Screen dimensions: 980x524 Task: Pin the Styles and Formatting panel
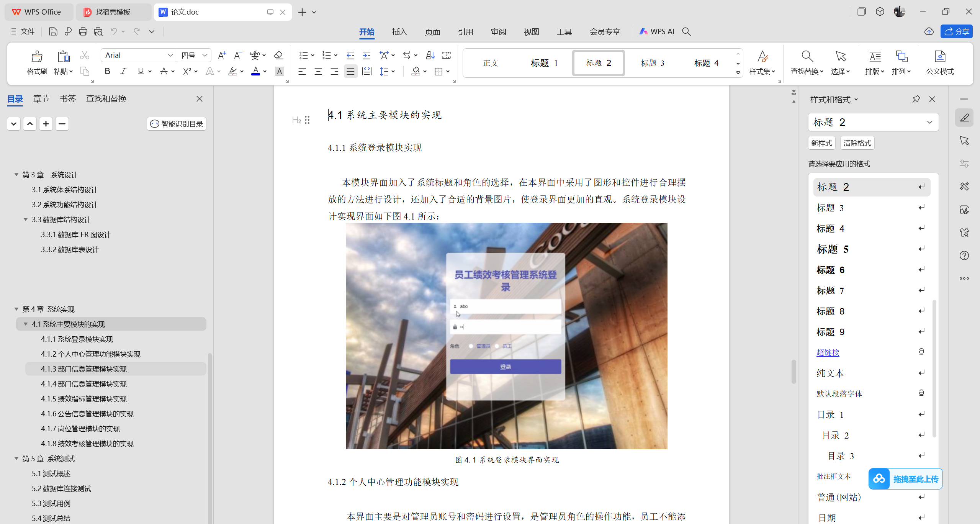916,99
